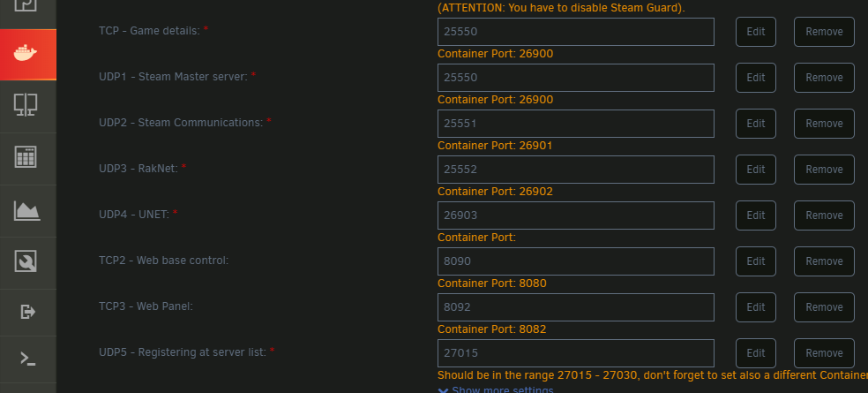Expand Show more settings

tap(496, 389)
